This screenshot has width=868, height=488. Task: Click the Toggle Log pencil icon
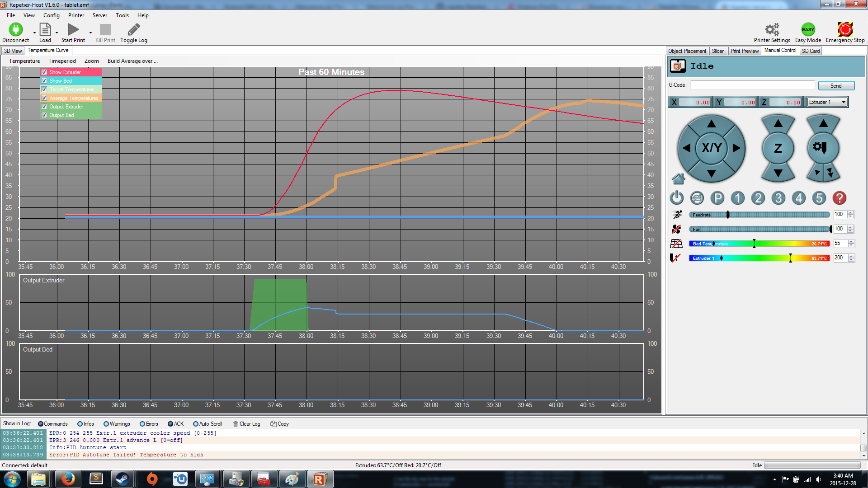pos(133,30)
